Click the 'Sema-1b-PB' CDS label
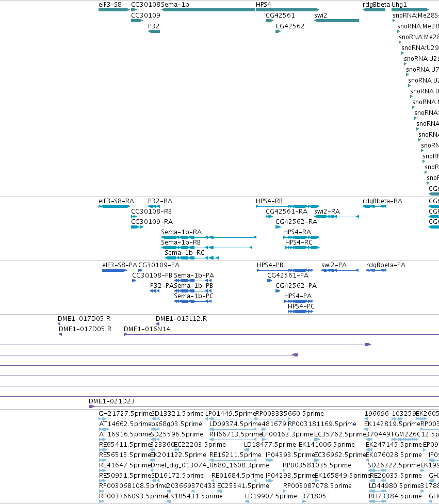The width and height of the screenshot is (439, 504). click(193, 285)
